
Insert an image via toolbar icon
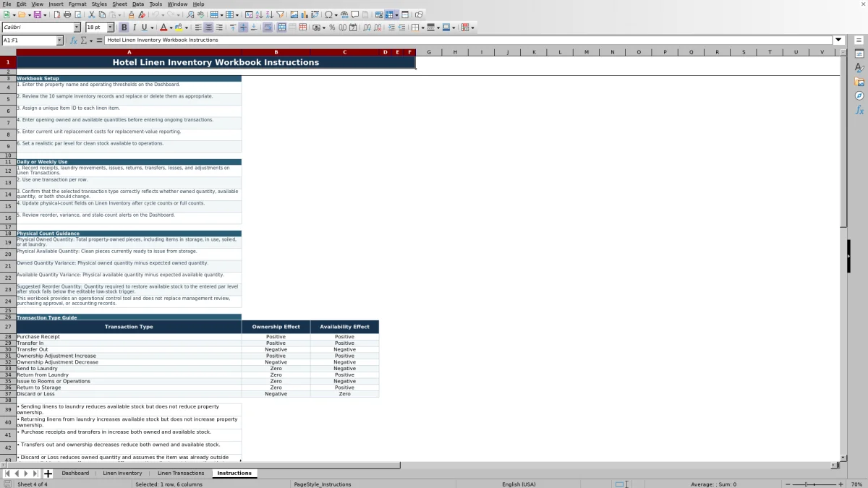click(x=294, y=14)
